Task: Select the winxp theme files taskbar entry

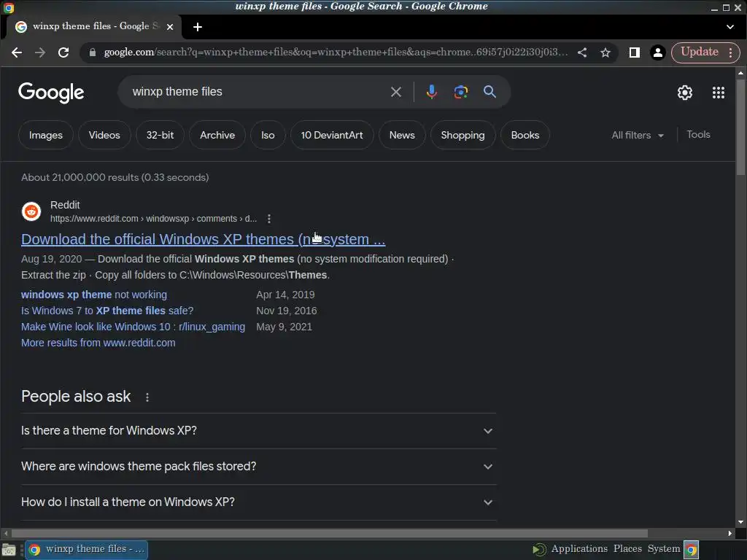Action: pos(87,550)
